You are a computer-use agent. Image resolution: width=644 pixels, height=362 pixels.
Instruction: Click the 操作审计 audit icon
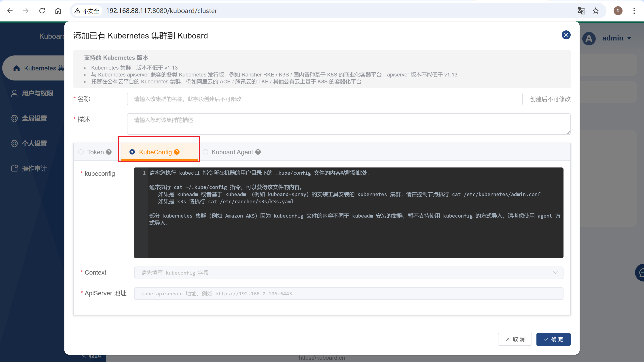14,168
